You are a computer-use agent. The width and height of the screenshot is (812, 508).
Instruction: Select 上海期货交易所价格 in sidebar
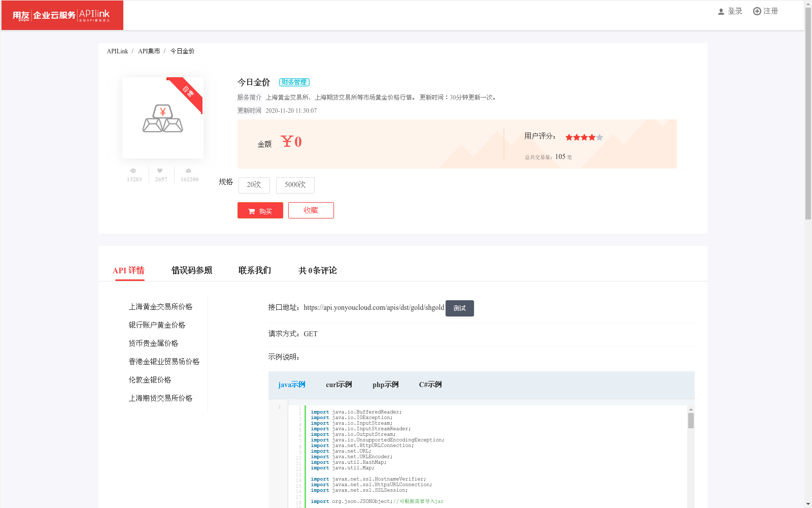coord(160,398)
